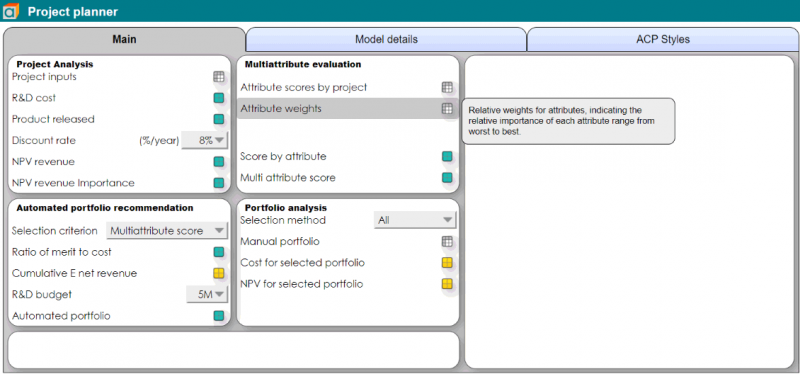Click the NPV revenue teal node icon

point(218,162)
